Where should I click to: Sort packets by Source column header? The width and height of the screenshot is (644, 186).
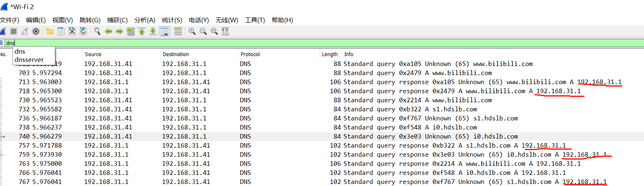pos(93,54)
